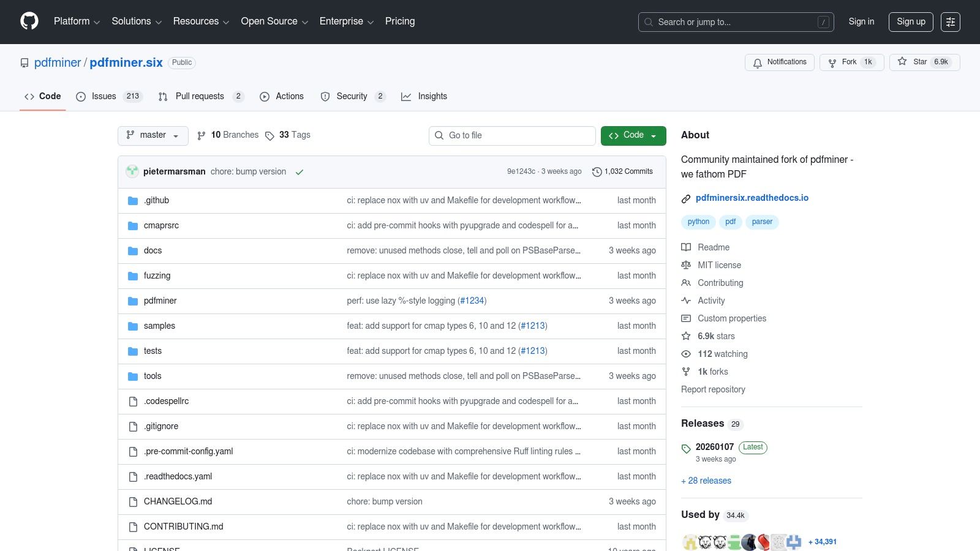Click the tag icon next to 33 Tags
Viewport: 980px width, 551px height.
pos(270,135)
